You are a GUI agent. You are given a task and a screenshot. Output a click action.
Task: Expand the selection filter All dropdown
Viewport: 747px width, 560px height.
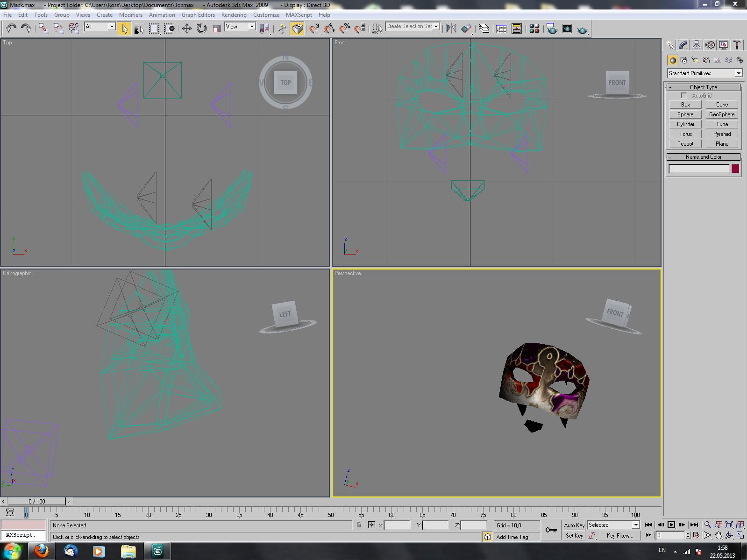(100, 27)
